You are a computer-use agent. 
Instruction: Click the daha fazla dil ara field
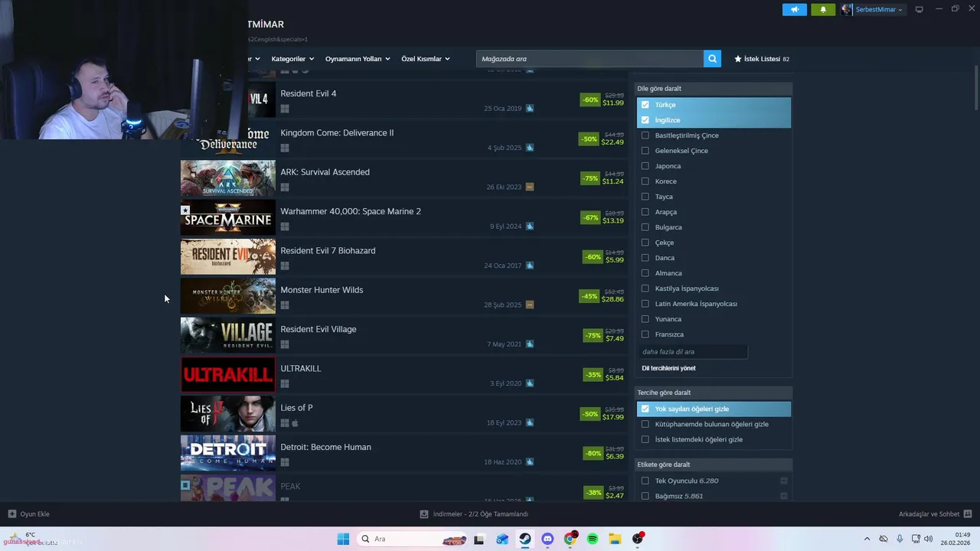pyautogui.click(x=693, y=352)
